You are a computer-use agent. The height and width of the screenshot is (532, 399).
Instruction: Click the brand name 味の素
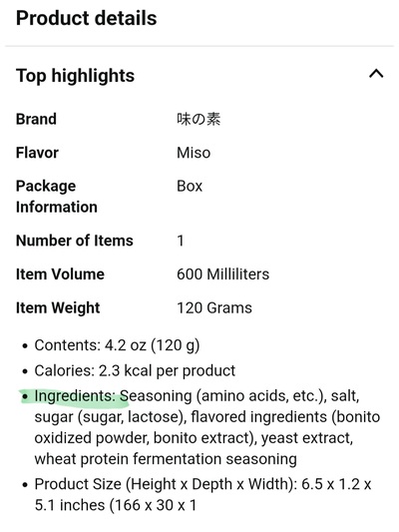(x=199, y=119)
